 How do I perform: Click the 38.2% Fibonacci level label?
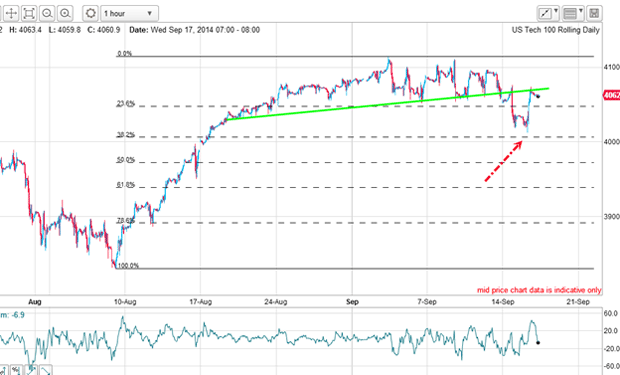coord(126,135)
